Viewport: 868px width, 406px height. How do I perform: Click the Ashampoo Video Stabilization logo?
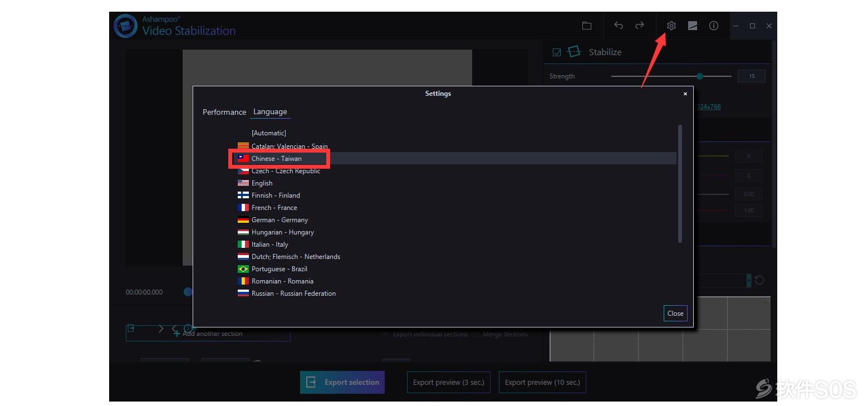tap(126, 26)
